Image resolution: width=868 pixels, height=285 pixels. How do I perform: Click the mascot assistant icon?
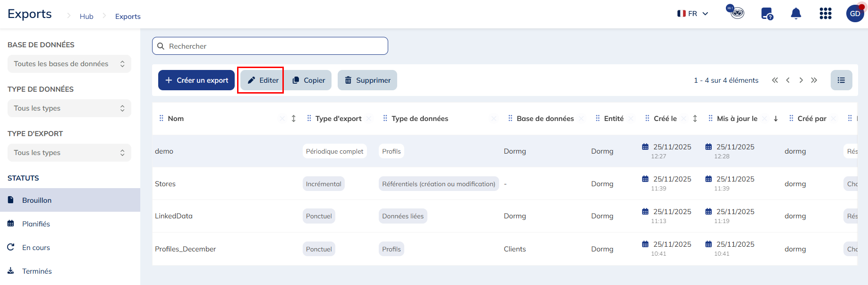[735, 12]
